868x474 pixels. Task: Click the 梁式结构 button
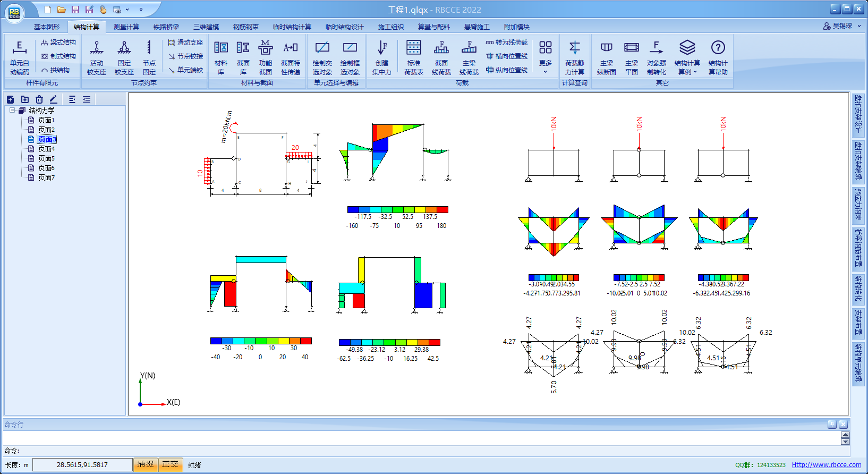(58, 43)
